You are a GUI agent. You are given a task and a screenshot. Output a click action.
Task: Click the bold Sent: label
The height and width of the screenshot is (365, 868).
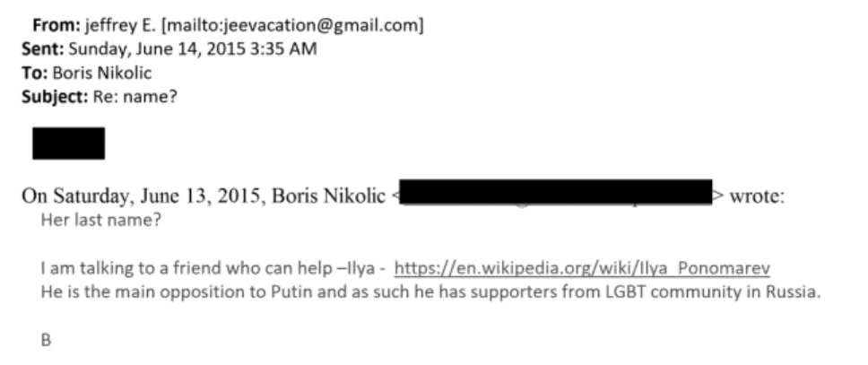coord(43,49)
